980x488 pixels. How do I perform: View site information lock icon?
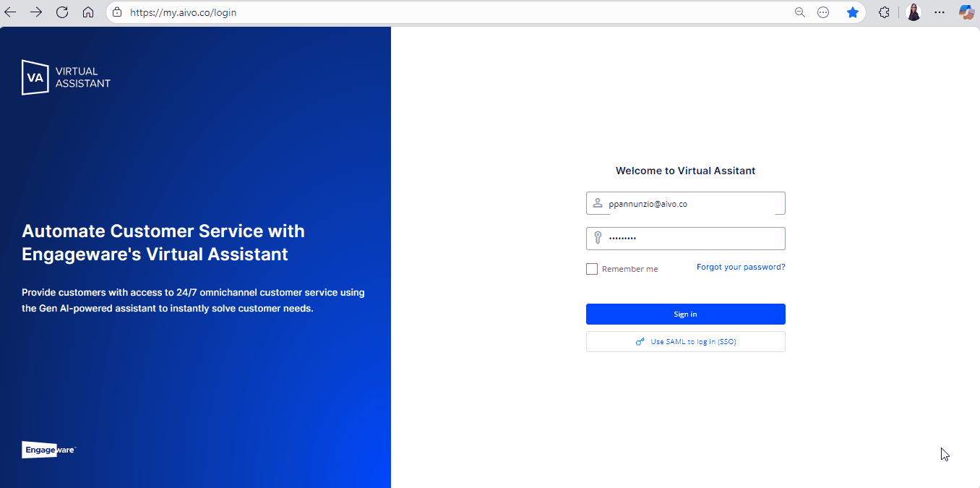click(118, 12)
